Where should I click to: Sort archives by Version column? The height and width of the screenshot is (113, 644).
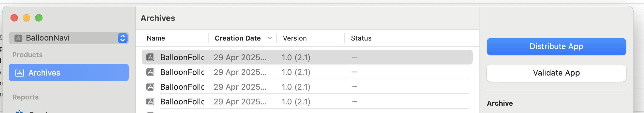(295, 38)
